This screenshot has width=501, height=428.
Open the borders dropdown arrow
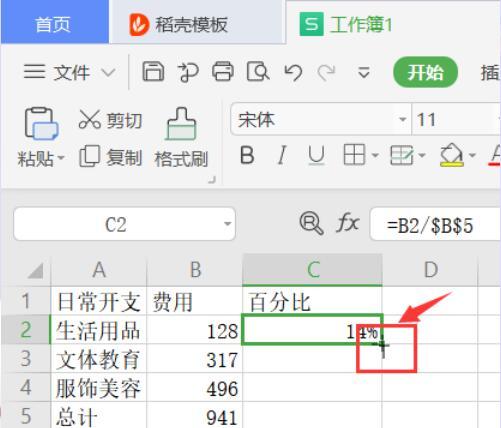375,155
